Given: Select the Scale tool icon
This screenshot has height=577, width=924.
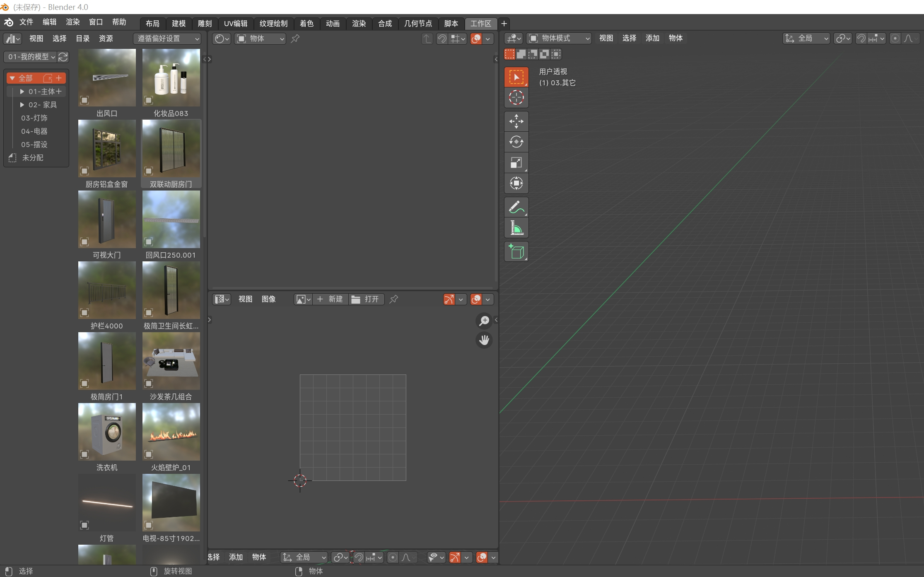Looking at the screenshot, I should pos(516,163).
